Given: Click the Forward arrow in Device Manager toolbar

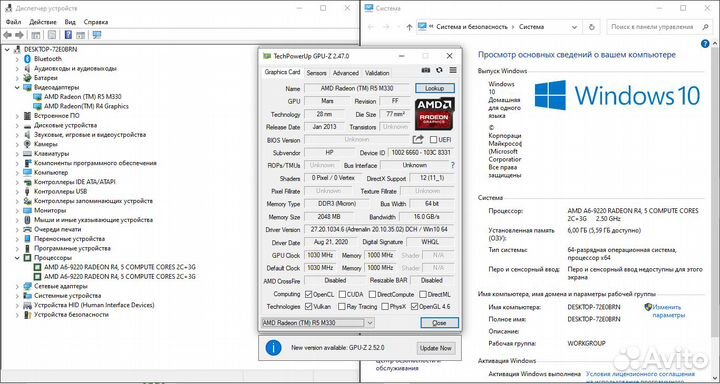Looking at the screenshot, I should tap(19, 35).
